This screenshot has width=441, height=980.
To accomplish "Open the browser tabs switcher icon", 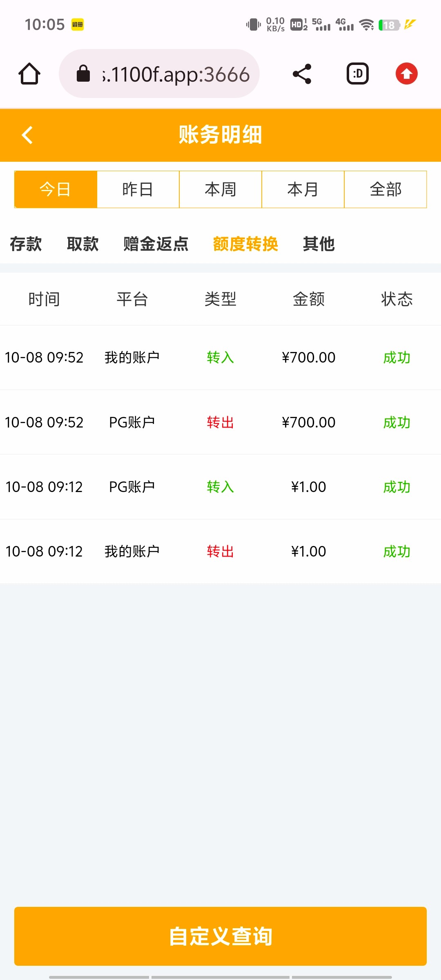I will point(358,74).
